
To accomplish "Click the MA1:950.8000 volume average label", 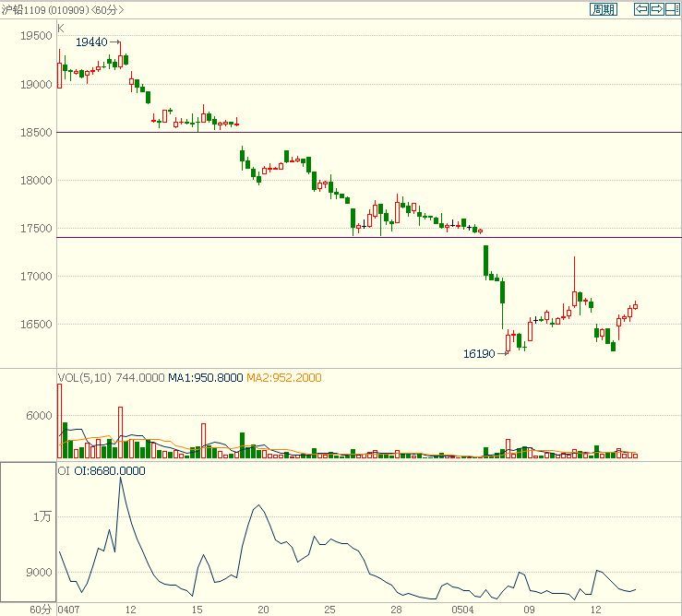I will tap(205, 377).
